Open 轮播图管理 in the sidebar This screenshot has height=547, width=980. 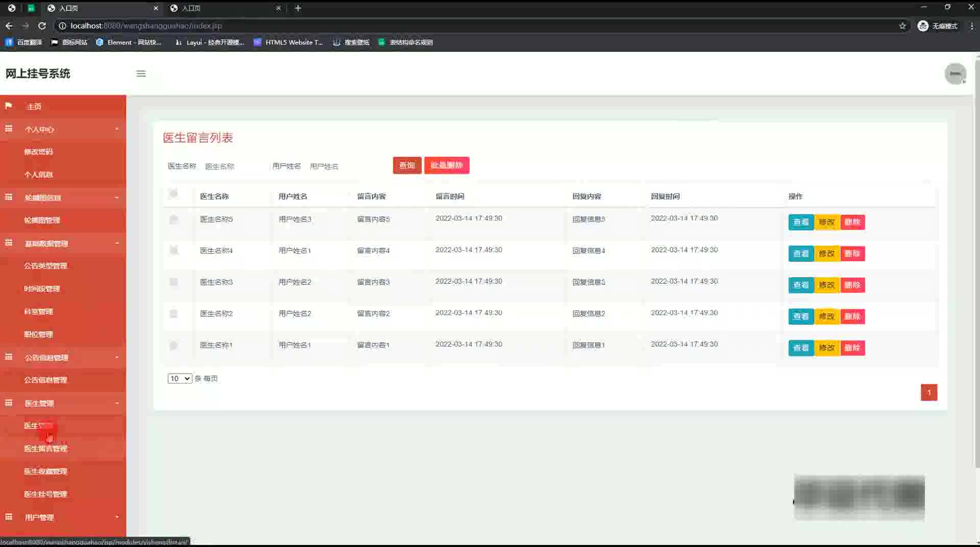42,220
